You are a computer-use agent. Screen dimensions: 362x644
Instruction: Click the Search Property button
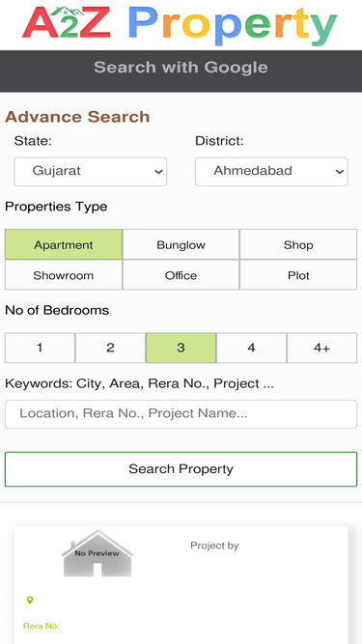(181, 469)
